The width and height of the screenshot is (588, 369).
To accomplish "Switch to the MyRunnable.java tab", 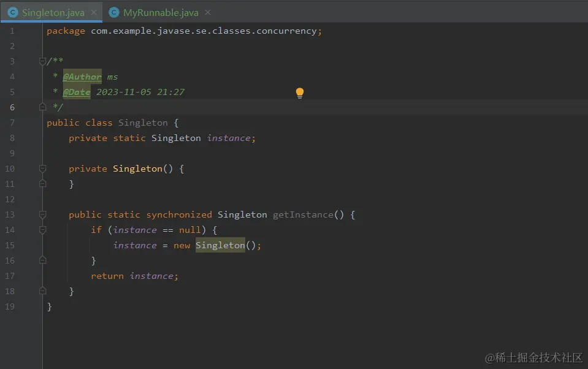I will (160, 12).
